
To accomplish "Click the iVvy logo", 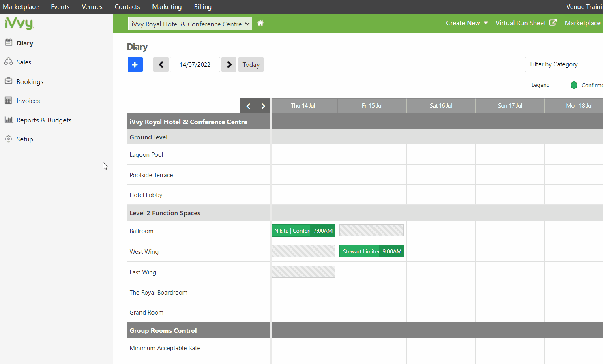I will pos(19,23).
